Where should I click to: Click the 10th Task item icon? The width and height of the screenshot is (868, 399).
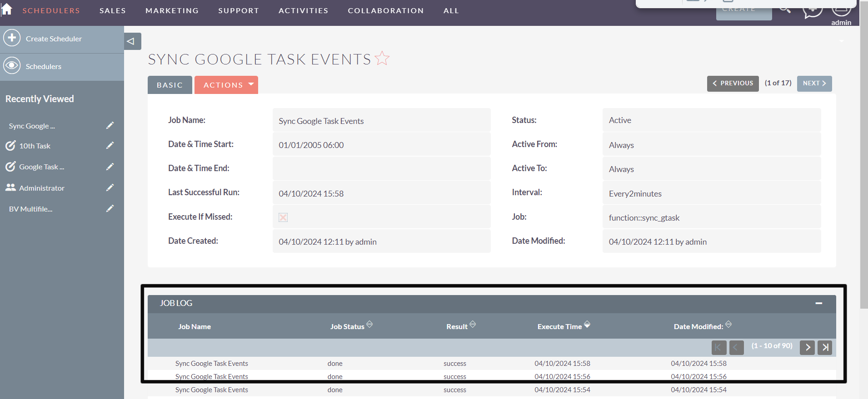pyautogui.click(x=10, y=146)
